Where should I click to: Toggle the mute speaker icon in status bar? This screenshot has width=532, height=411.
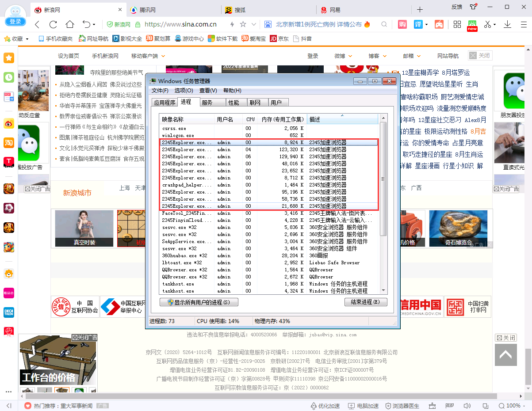[468, 406]
